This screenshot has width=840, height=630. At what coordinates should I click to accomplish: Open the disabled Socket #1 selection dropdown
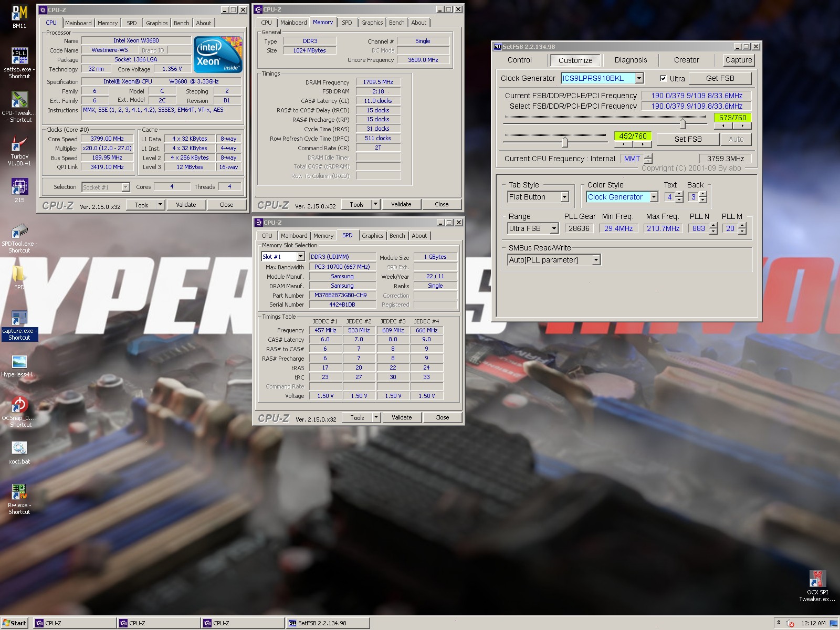coord(125,187)
